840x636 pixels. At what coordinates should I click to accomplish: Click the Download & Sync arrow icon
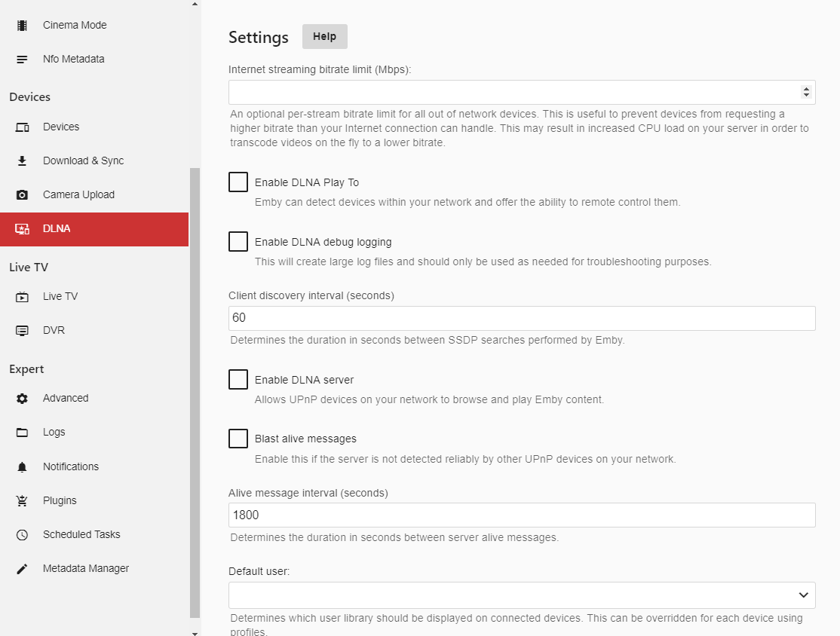(22, 161)
